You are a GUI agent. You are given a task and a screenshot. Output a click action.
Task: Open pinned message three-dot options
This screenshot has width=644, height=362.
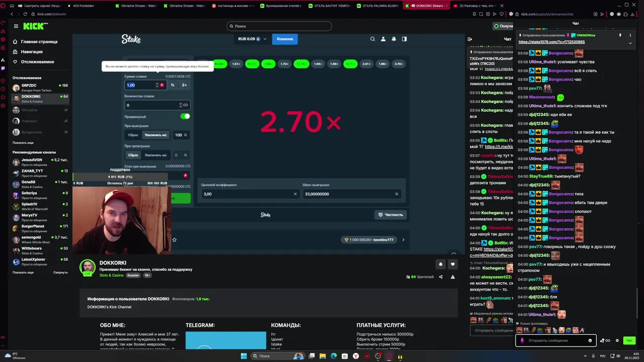click(630, 35)
